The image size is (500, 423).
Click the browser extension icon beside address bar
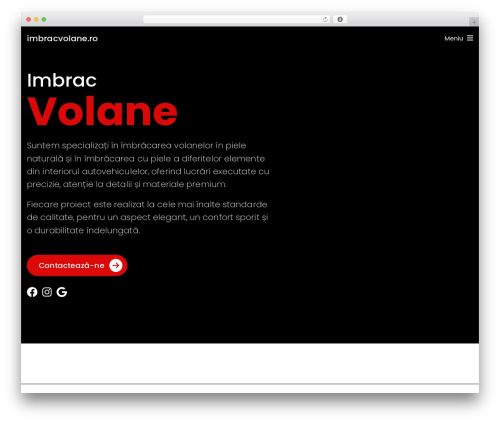[340, 19]
